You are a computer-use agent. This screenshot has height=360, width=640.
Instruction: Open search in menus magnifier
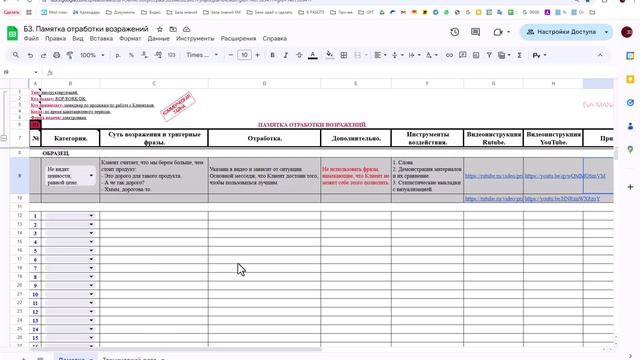pos(16,55)
